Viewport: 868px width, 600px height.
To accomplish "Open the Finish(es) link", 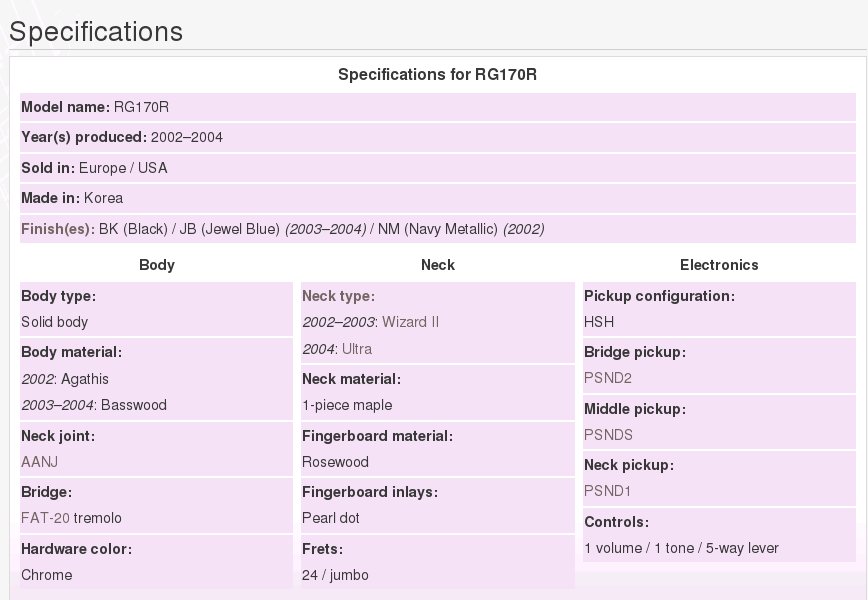I will pyautogui.click(x=56, y=229).
